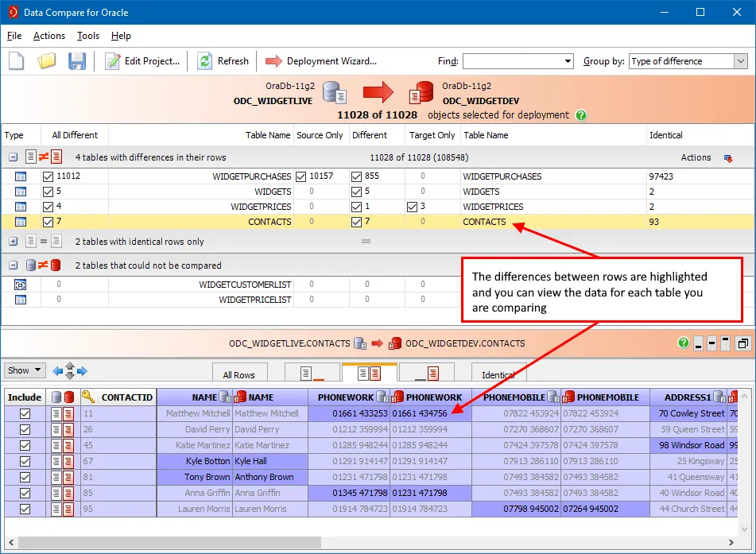Open project with the yellow folder icon

point(47,61)
